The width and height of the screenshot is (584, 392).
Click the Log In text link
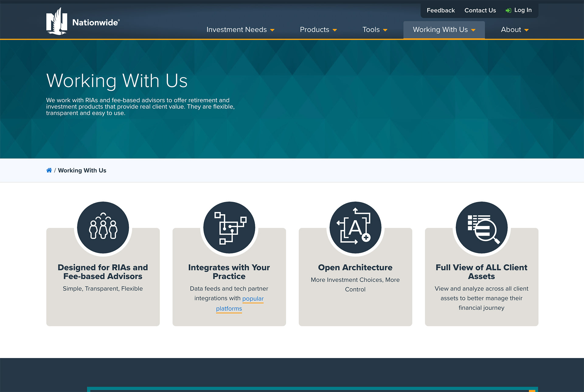coord(523,10)
